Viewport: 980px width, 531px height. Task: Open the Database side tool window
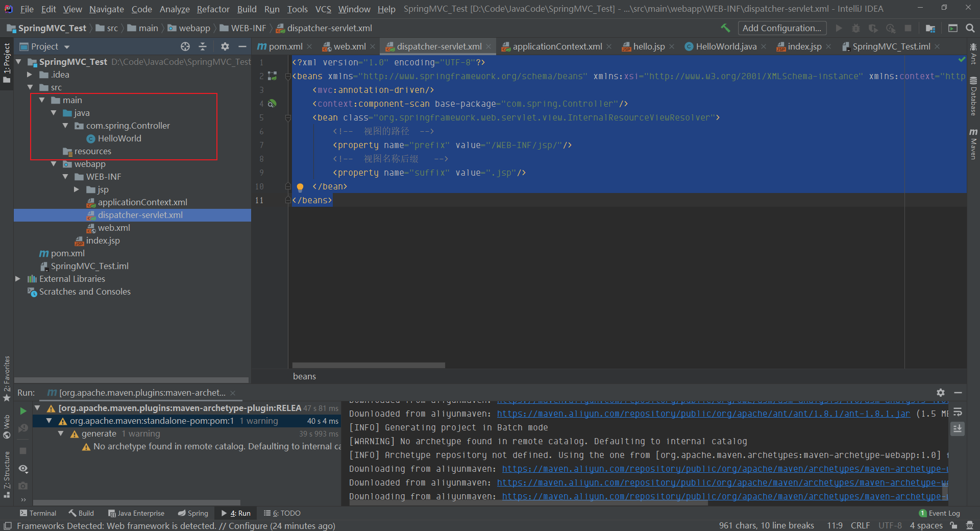click(x=973, y=96)
